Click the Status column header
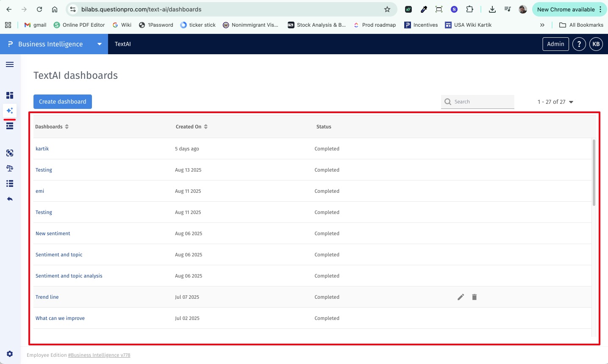Screen dimensions: 608x364 [324, 127]
